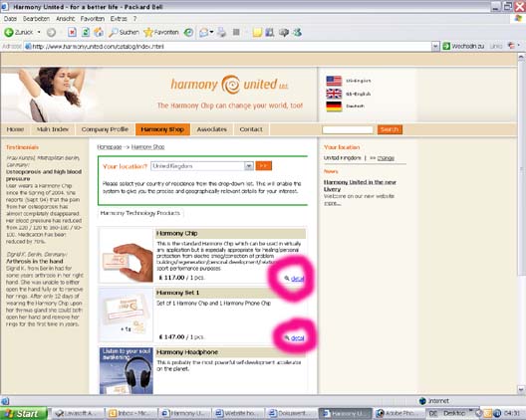Click the page vertical scrollbar up arrow

pos(521,57)
